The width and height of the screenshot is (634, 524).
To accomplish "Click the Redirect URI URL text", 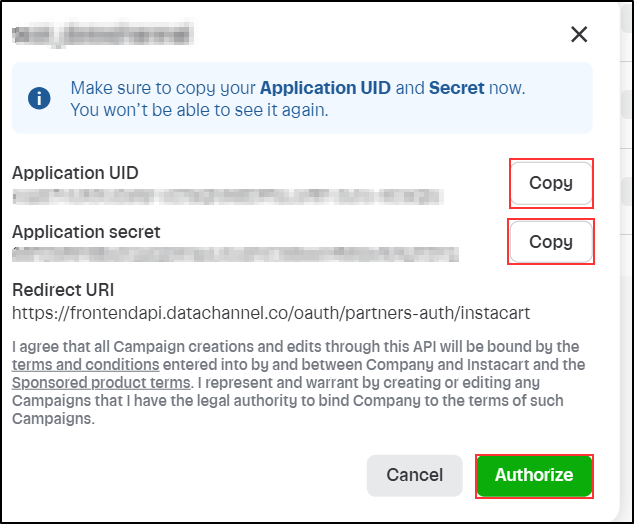I will pyautogui.click(x=271, y=313).
